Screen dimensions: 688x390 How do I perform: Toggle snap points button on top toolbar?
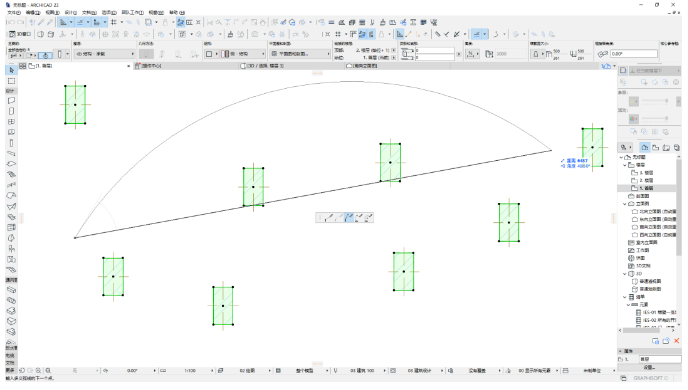(97, 22)
